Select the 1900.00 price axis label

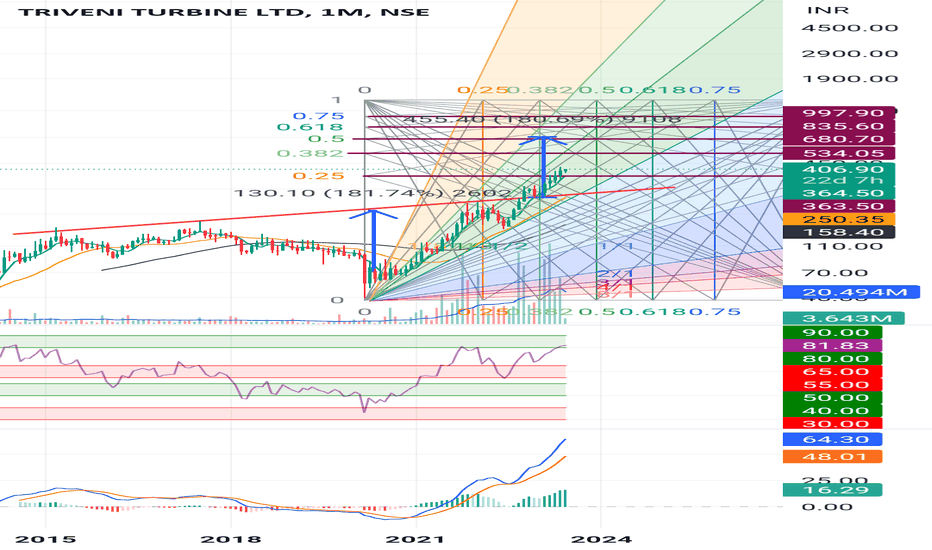[849, 79]
